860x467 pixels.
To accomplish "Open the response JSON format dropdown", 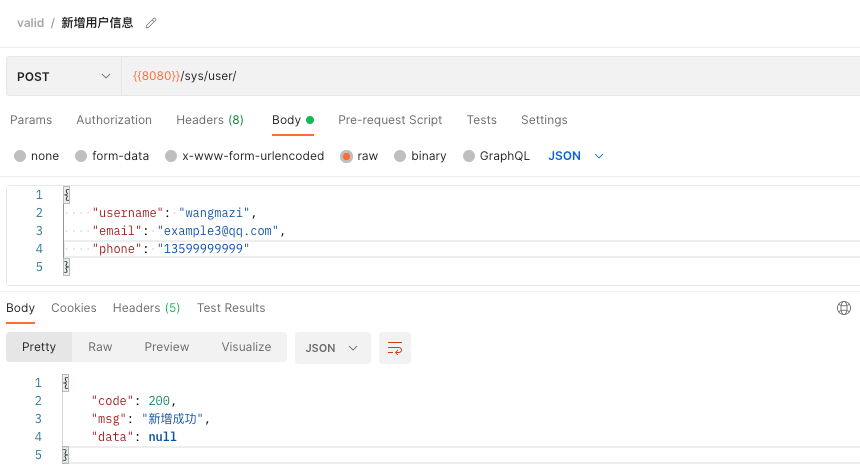I will click(332, 348).
